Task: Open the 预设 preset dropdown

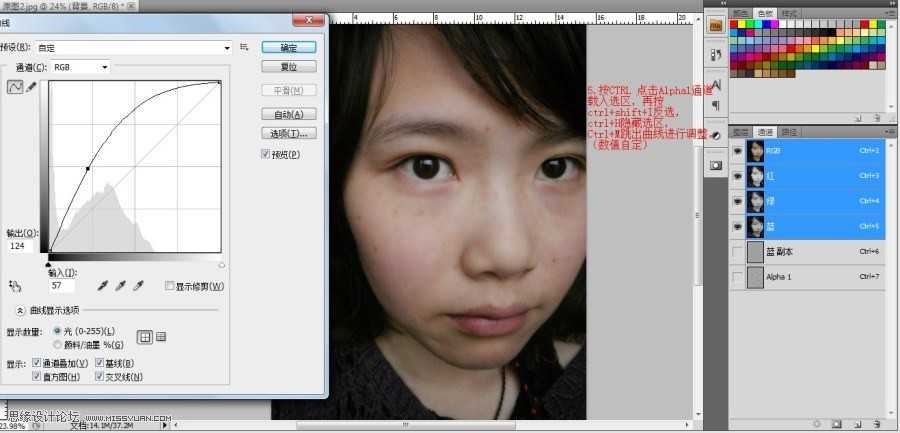Action: pos(133,48)
